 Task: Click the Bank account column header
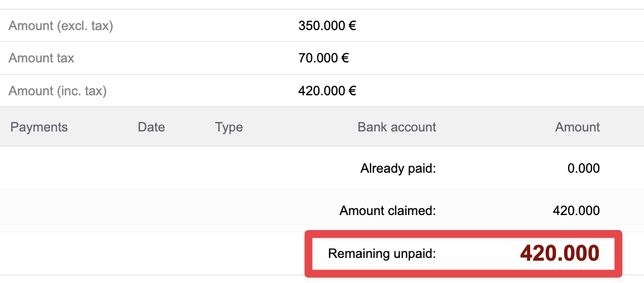click(x=397, y=127)
